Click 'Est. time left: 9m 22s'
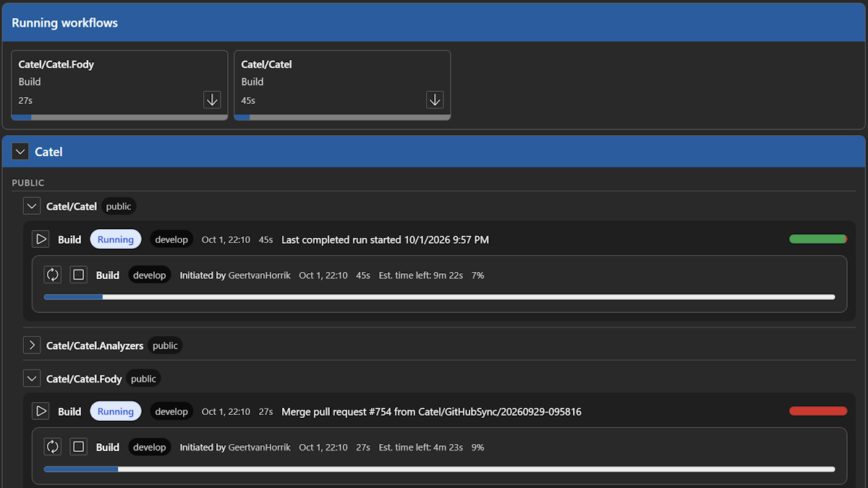The image size is (868, 488). [x=421, y=275]
